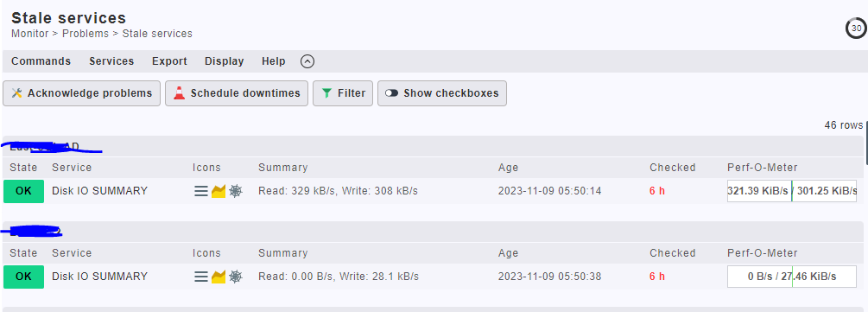Open the Services menu
This screenshot has height=312, width=868.
[111, 61]
